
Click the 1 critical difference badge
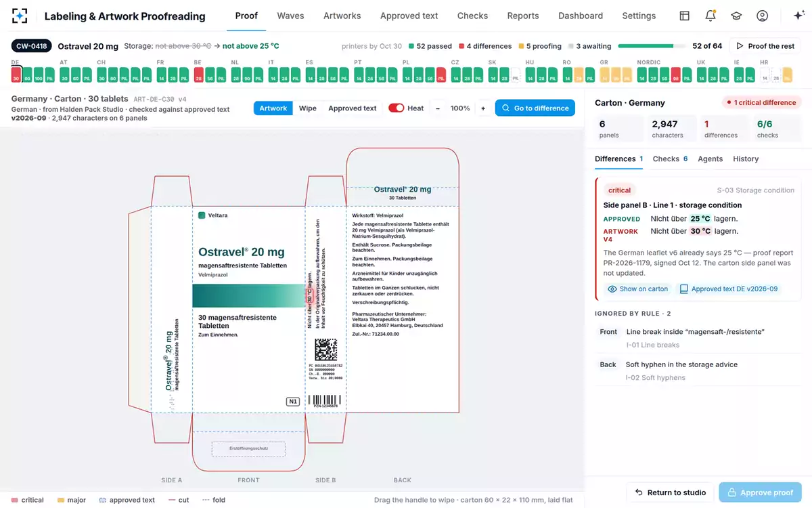point(761,103)
